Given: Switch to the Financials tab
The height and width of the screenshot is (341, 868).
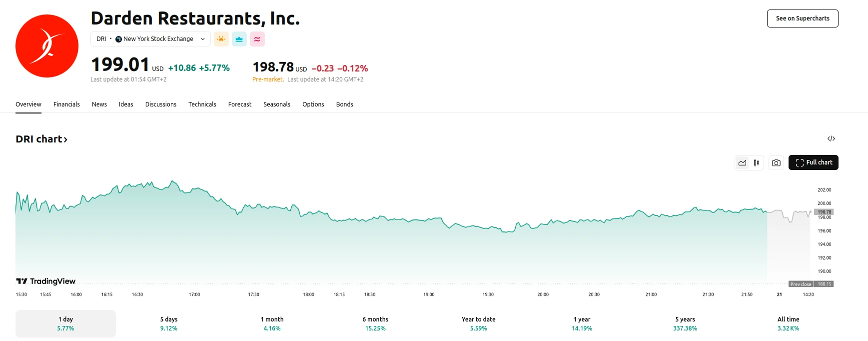Looking at the screenshot, I should click(66, 104).
